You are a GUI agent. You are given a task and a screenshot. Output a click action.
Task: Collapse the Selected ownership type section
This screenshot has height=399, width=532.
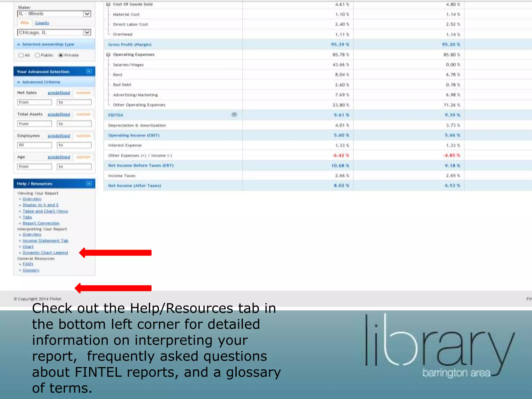pyautogui.click(x=19, y=44)
